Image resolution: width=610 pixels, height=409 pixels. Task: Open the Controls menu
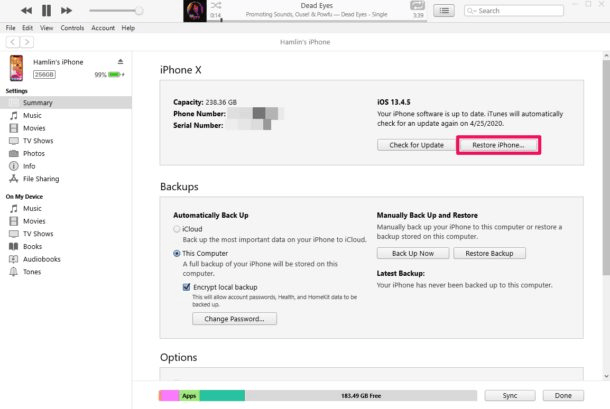(x=73, y=28)
